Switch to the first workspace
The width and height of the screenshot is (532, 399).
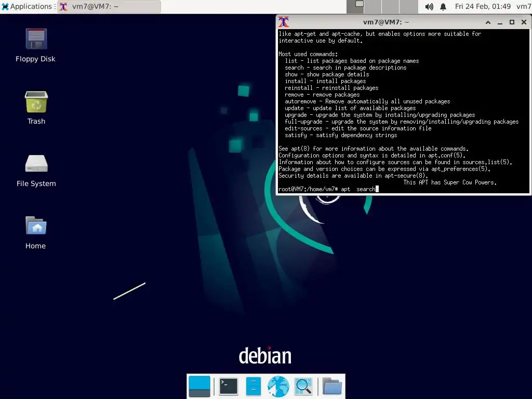(355, 6)
